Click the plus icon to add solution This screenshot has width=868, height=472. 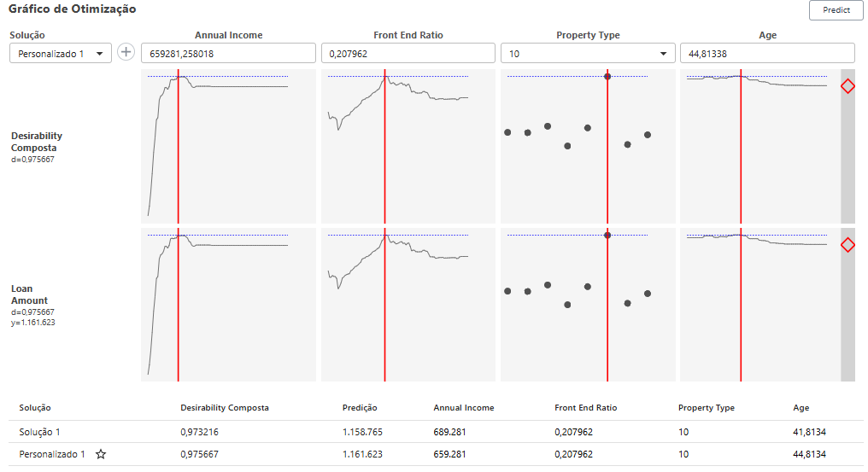(x=126, y=52)
